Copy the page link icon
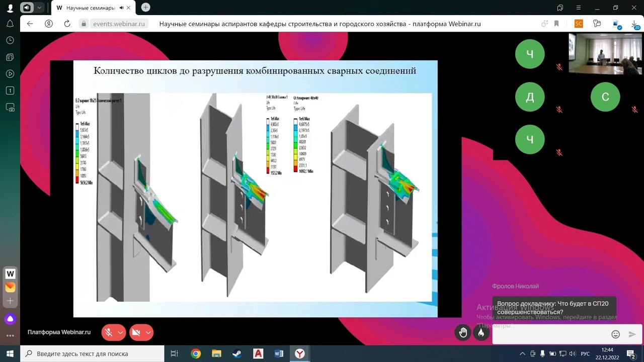The image size is (644, 362). pyautogui.click(x=545, y=24)
